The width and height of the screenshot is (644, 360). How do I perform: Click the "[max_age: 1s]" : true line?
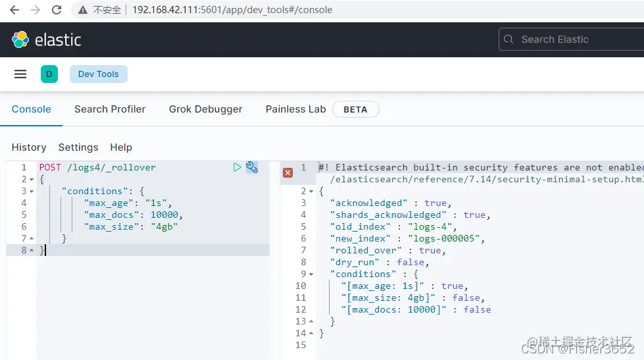click(405, 286)
